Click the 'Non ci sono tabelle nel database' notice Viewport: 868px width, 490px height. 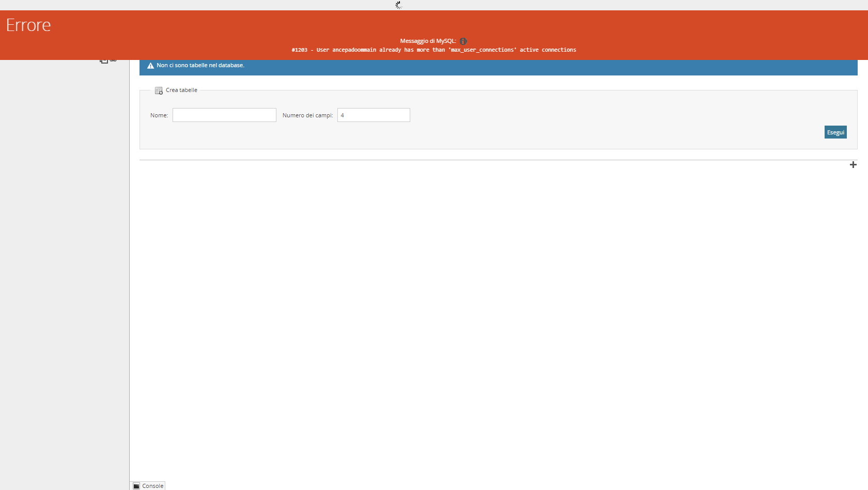[200, 66]
